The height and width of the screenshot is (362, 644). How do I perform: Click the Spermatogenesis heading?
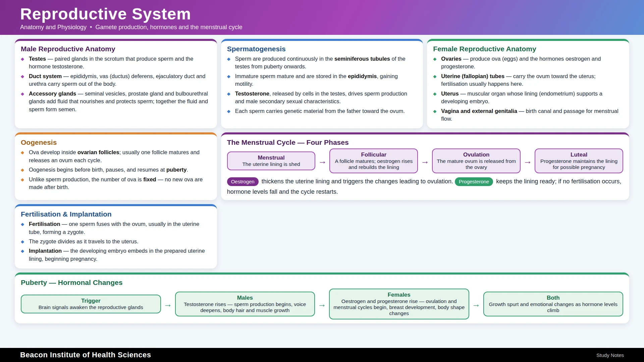[x=256, y=49]
